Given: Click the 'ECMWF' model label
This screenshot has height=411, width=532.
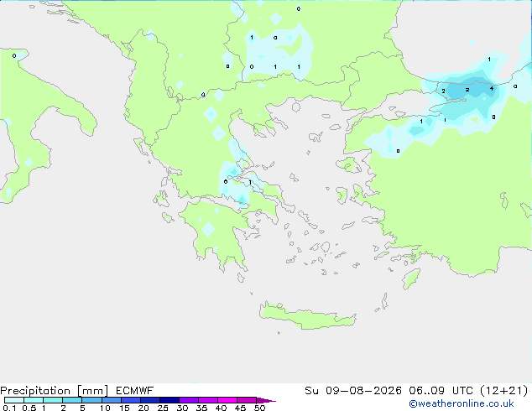Looking at the screenshot, I should click(x=135, y=390).
